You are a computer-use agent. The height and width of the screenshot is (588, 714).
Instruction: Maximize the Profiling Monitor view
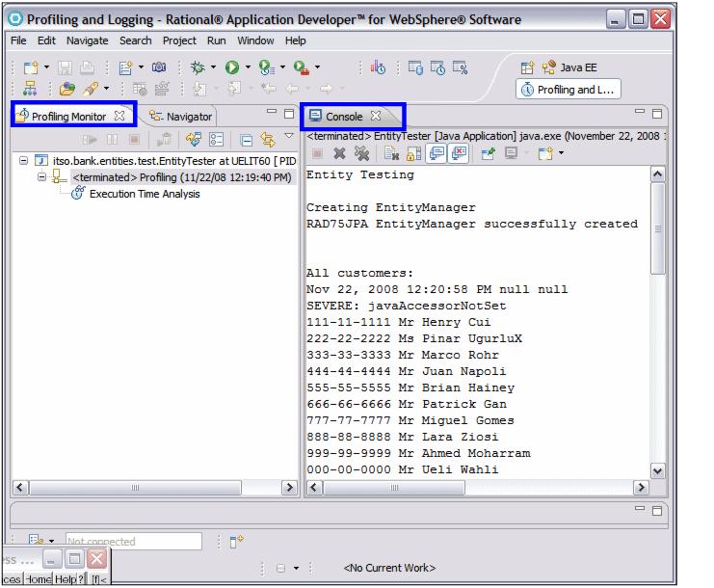[289, 114]
